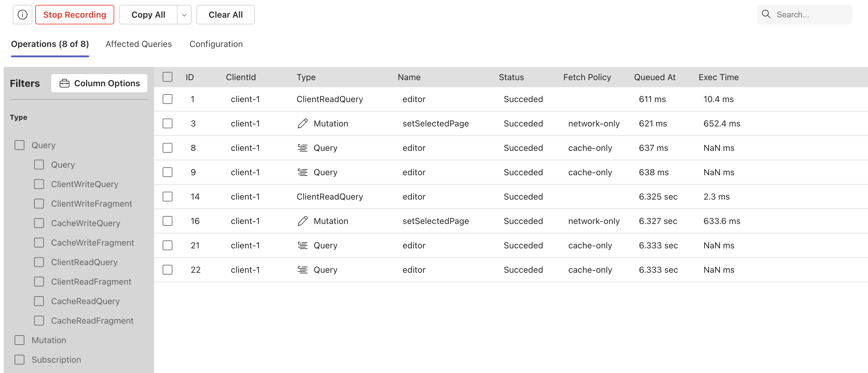Click the Clear All button
Screen dimensions: 868x373
tap(225, 15)
